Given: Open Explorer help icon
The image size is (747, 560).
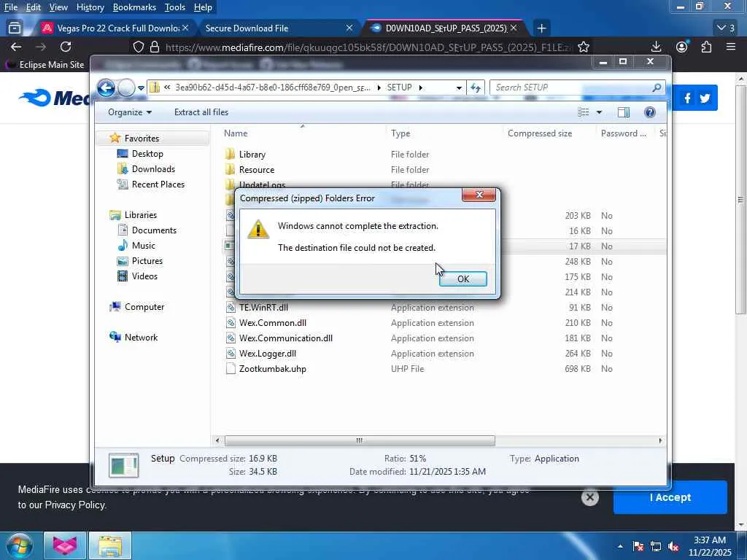Looking at the screenshot, I should click(x=649, y=112).
